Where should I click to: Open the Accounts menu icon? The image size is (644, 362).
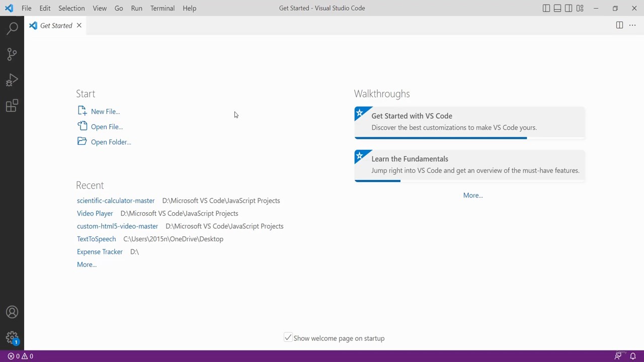(x=12, y=312)
